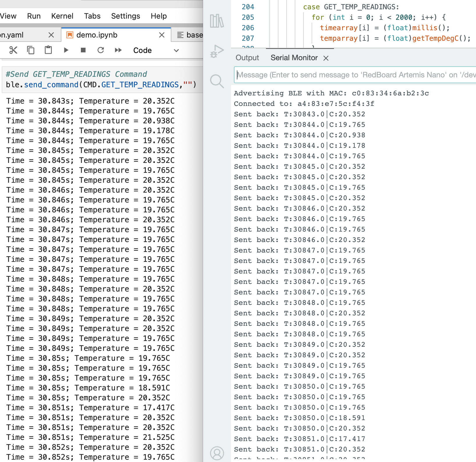Copy the selected notebook cell

point(31,50)
